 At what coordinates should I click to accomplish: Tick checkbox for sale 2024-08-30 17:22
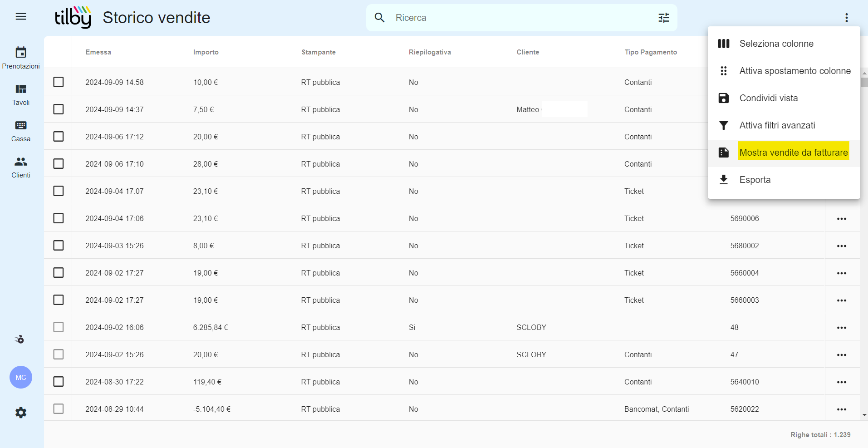[59, 381]
